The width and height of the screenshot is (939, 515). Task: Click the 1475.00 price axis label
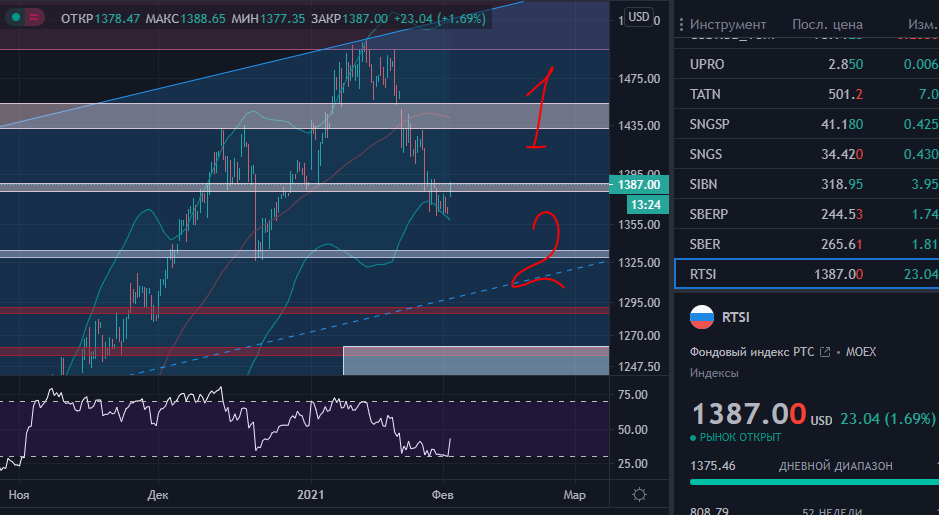point(639,78)
